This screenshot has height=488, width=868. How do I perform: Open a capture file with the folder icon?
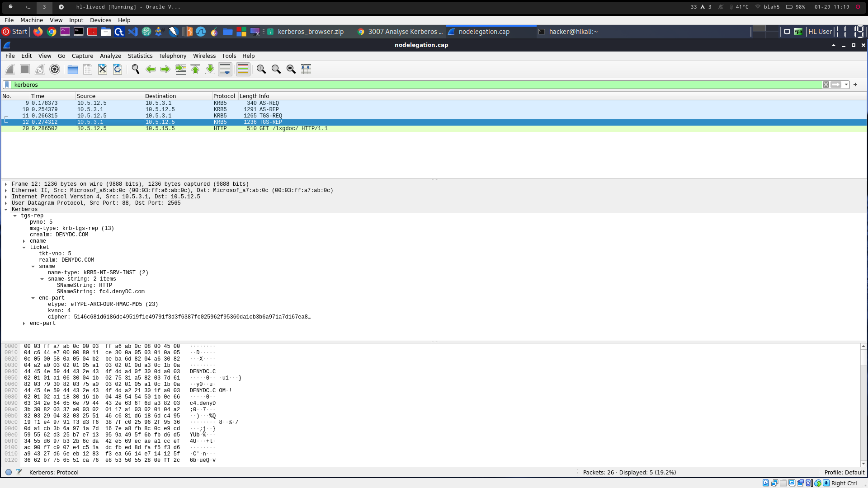point(73,69)
